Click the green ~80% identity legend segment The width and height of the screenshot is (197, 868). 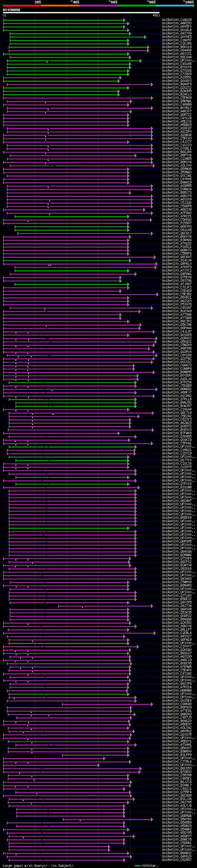[137, 6]
